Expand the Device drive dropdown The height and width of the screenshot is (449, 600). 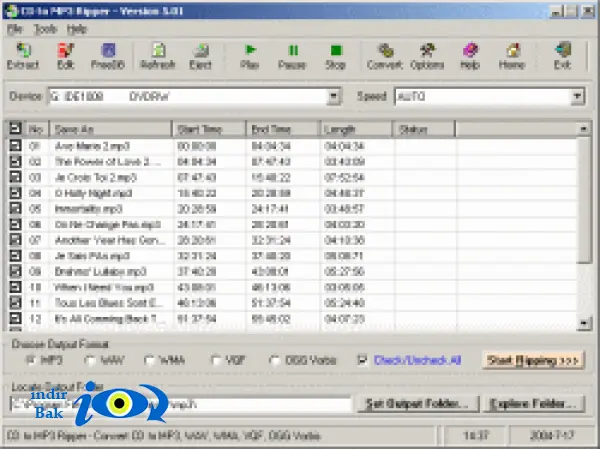(x=333, y=96)
